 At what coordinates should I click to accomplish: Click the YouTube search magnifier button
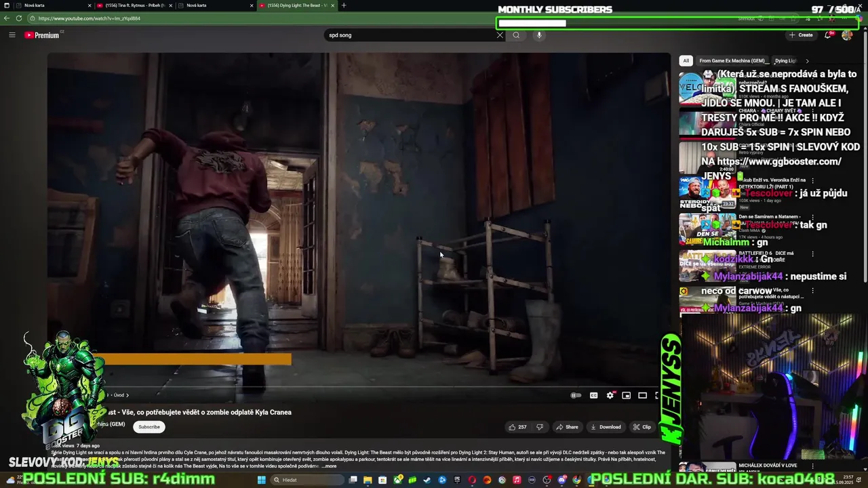point(516,35)
